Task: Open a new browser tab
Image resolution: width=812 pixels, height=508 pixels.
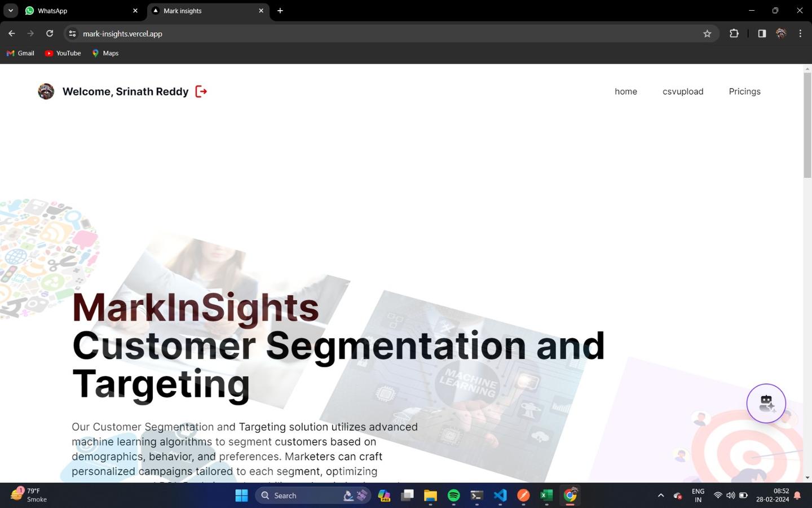Action: 280,11
